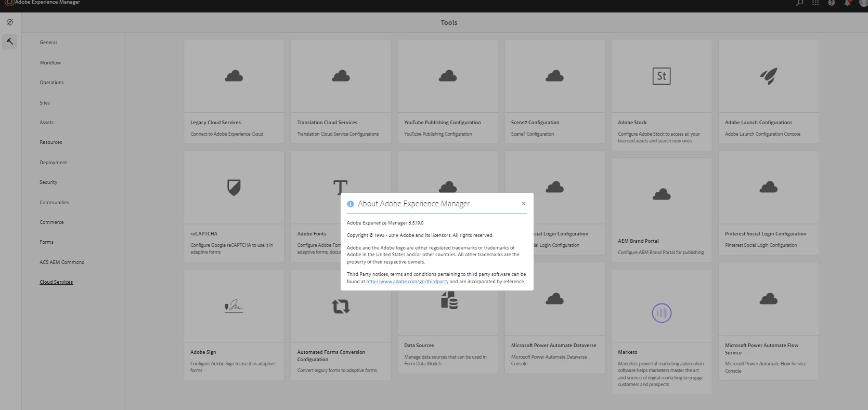Open the Help question mark icon
The image size is (868, 410).
pos(831,3)
